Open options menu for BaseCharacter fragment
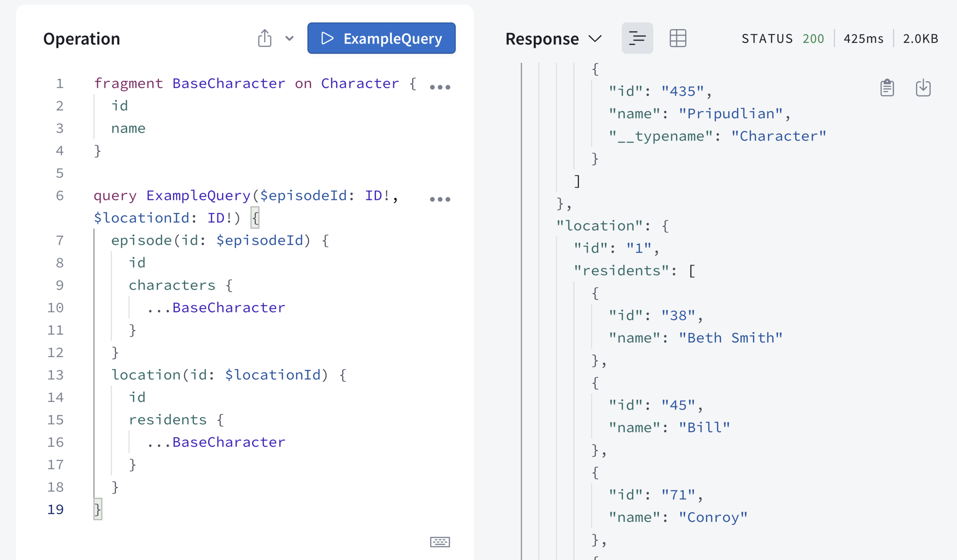The width and height of the screenshot is (957, 560). click(x=440, y=87)
